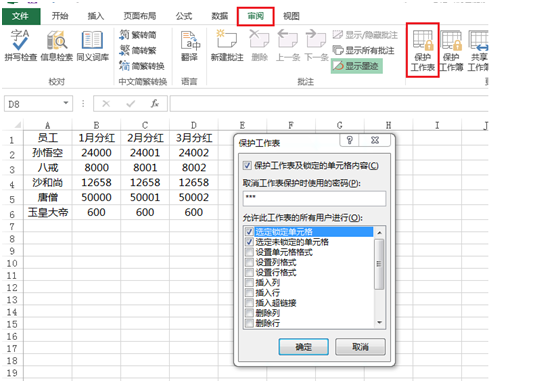
Task: Click the password field in dialog
Action: pos(315,198)
